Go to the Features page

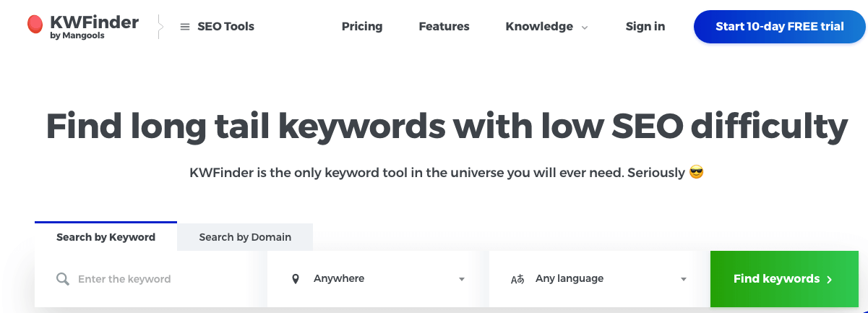pyautogui.click(x=444, y=27)
